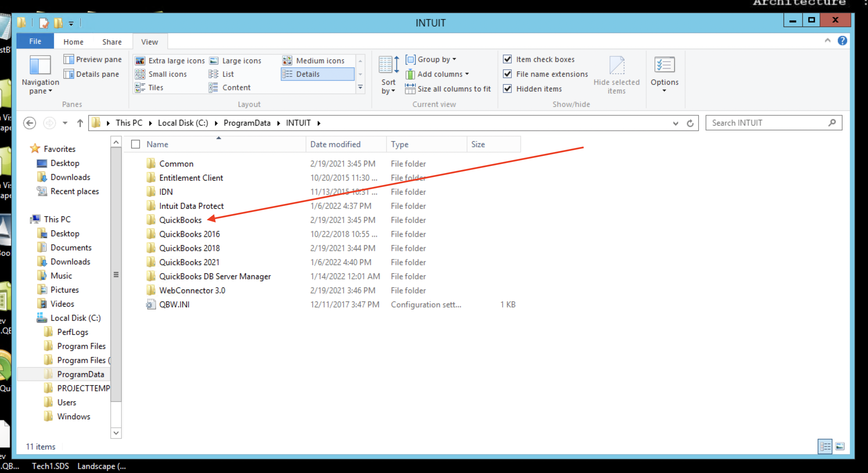Switch to details view icon in status bar

tap(824, 447)
